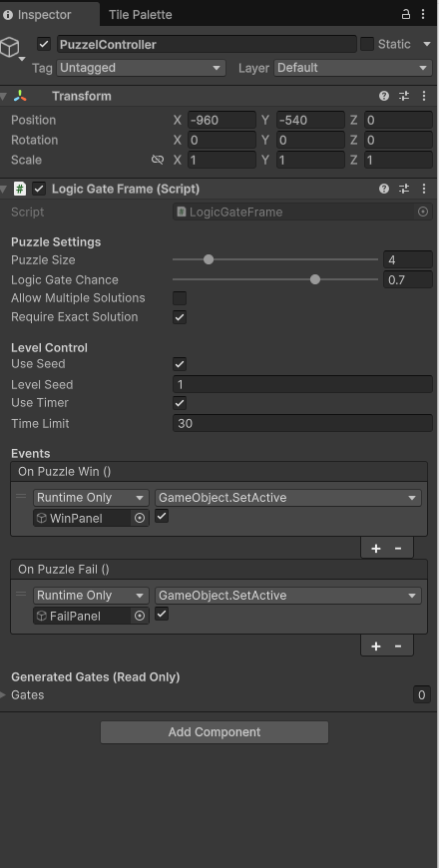This screenshot has height=868, width=439.
Task: Click the Inspector lock icon
Action: 406,14
